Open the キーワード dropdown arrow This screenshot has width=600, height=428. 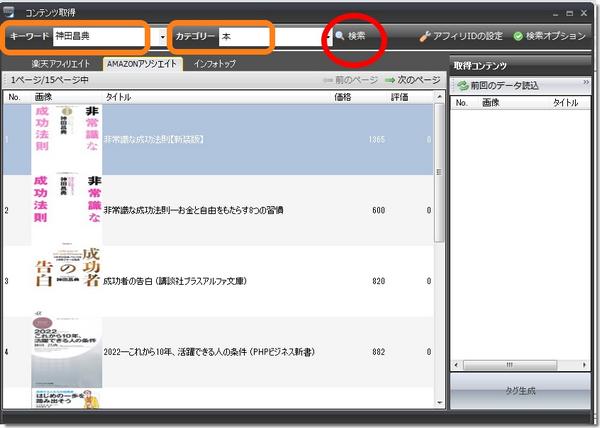162,37
